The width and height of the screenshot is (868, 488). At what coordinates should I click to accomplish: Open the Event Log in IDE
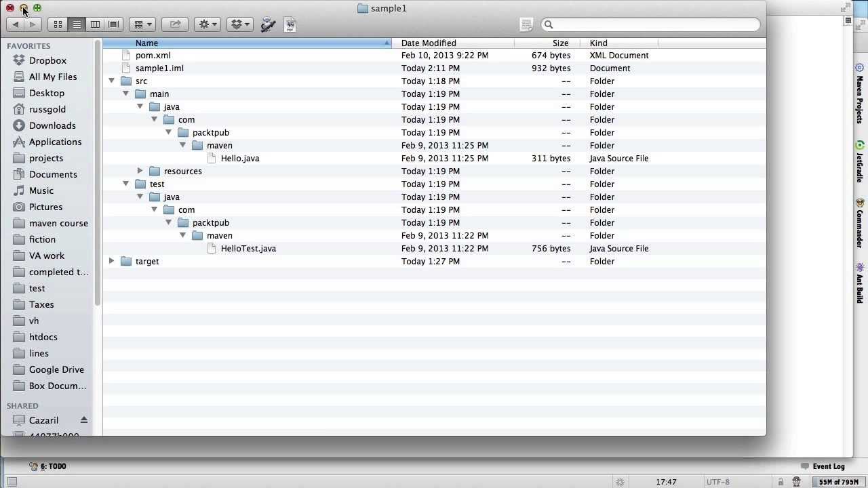823,466
